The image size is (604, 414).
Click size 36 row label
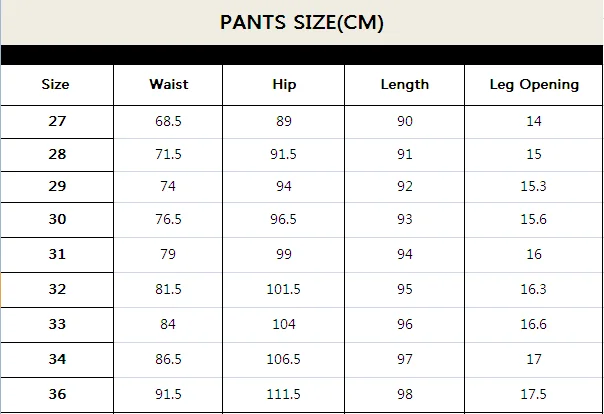[x=57, y=394]
